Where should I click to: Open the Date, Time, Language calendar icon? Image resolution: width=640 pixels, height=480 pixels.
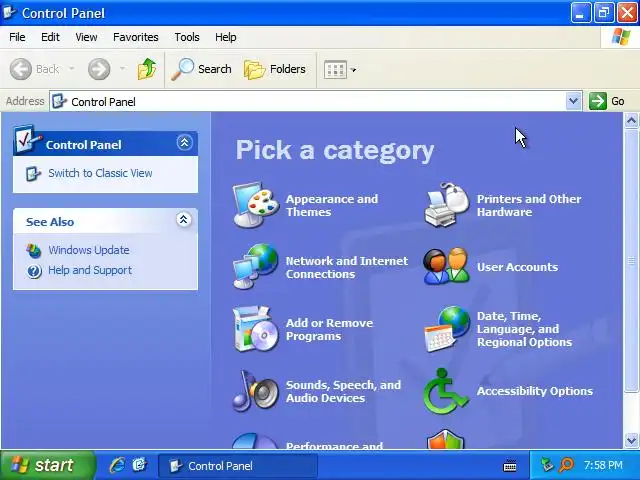click(447, 329)
